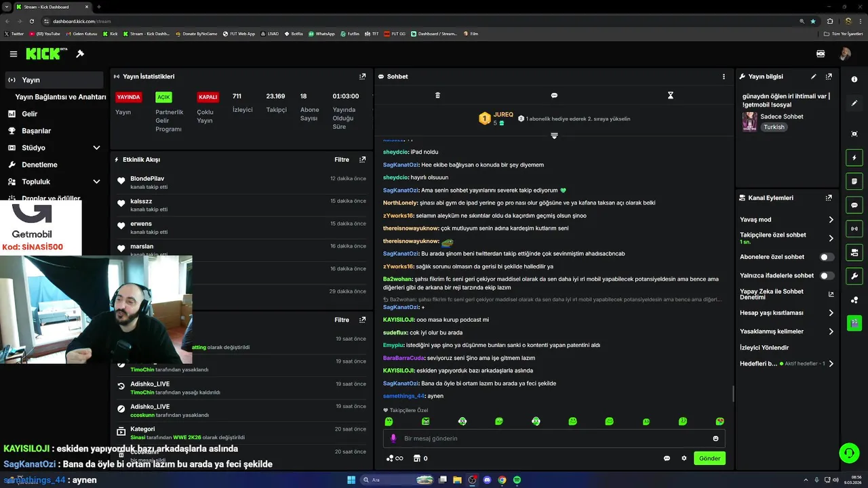Click the AÇIK partner program badge
The image size is (868, 488).
pos(163,97)
